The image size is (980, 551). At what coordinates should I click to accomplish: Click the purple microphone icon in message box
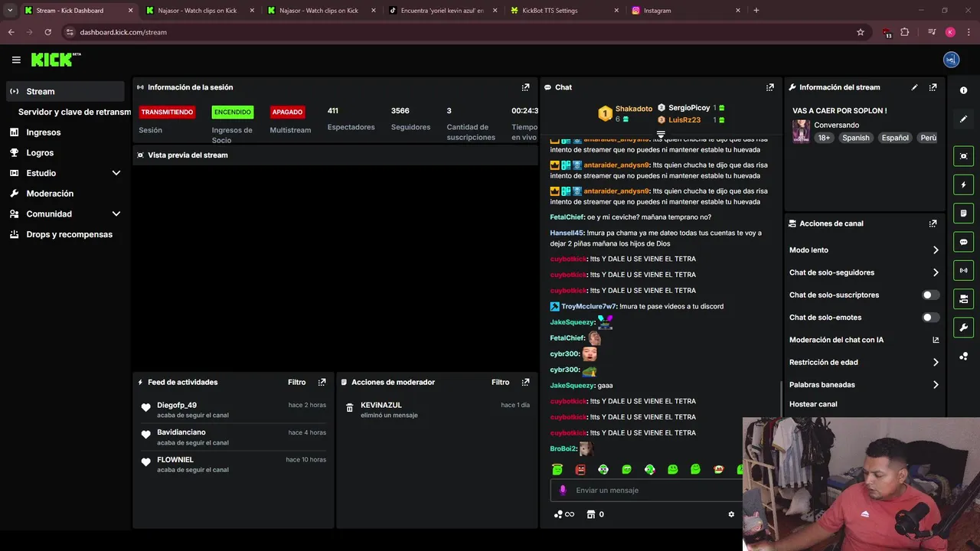pos(563,491)
